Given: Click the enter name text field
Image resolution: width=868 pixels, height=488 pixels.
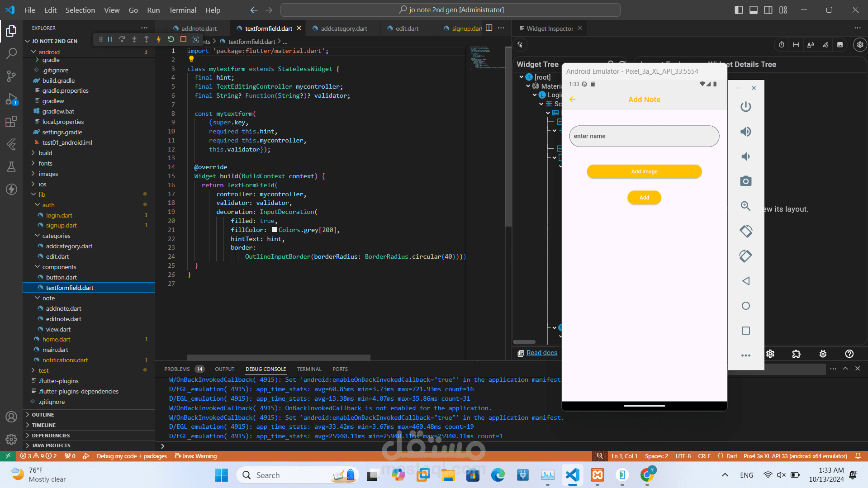Looking at the screenshot, I should coord(644,136).
